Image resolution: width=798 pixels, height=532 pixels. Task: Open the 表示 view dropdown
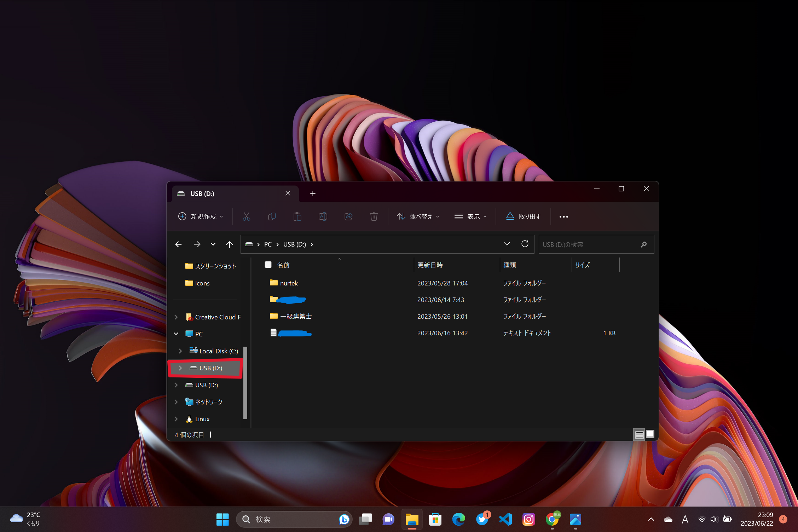(470, 216)
